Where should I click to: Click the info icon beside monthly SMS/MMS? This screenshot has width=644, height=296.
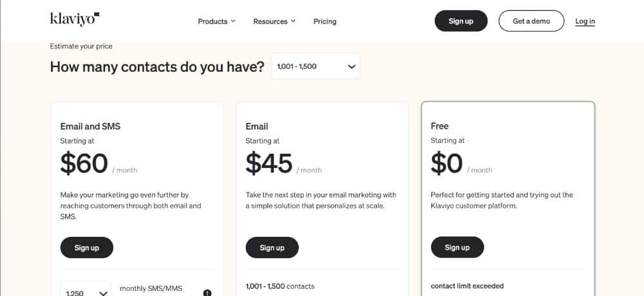[x=207, y=292]
